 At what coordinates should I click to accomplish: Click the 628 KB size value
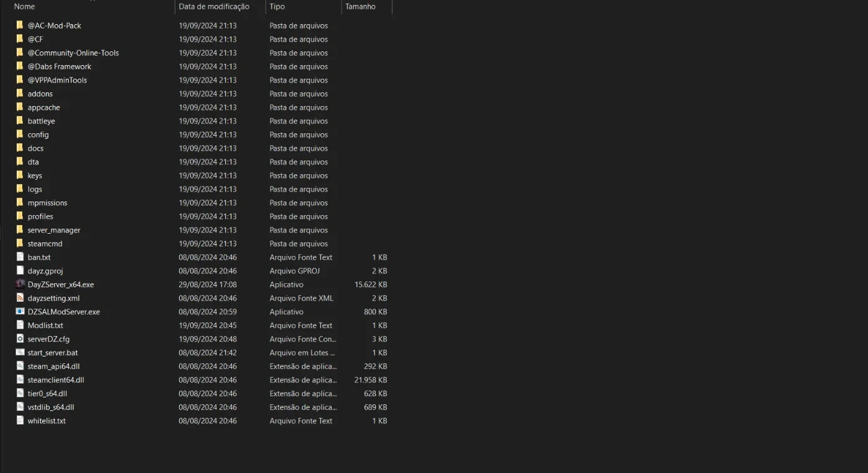376,394
